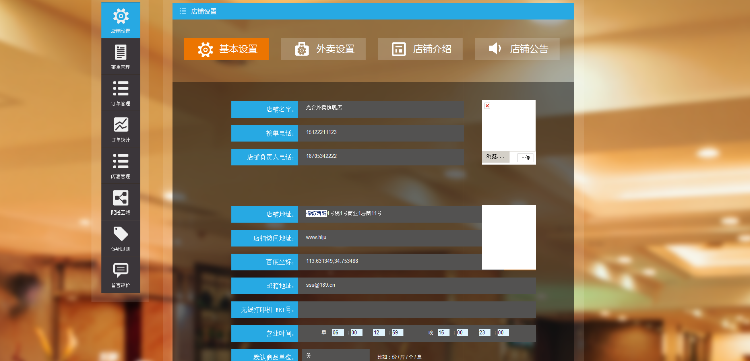The height and width of the screenshot is (361, 750).
Task: Click the broken image thumbnail in the upload box
Action: pos(487,106)
